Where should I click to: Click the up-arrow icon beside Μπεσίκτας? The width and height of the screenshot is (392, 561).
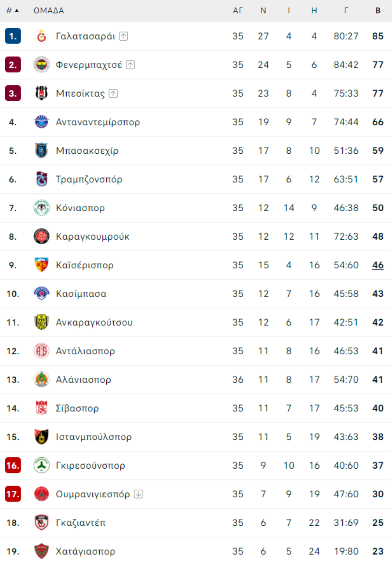click(x=113, y=93)
